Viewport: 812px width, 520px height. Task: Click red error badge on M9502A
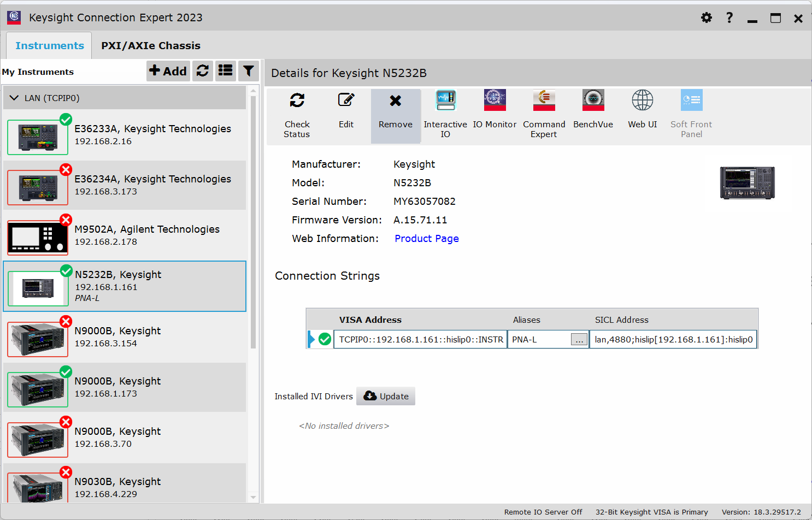[x=66, y=220]
